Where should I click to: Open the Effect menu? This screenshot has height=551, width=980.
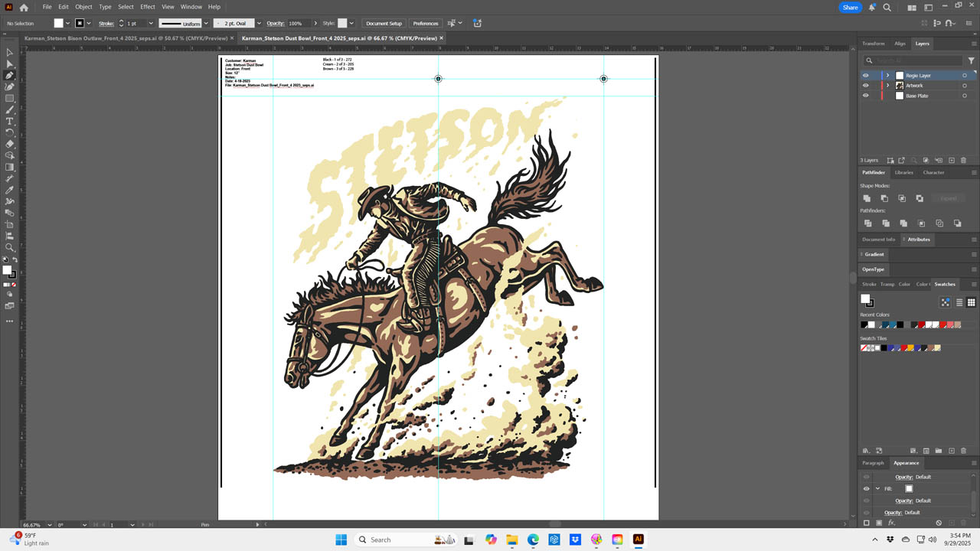(x=147, y=7)
